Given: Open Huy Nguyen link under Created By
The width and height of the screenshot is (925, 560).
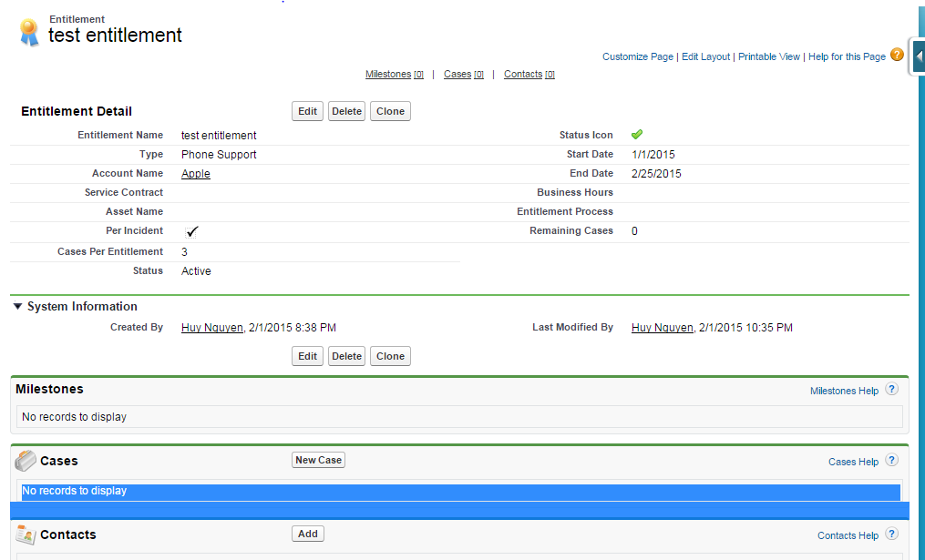Looking at the screenshot, I should pyautogui.click(x=212, y=327).
